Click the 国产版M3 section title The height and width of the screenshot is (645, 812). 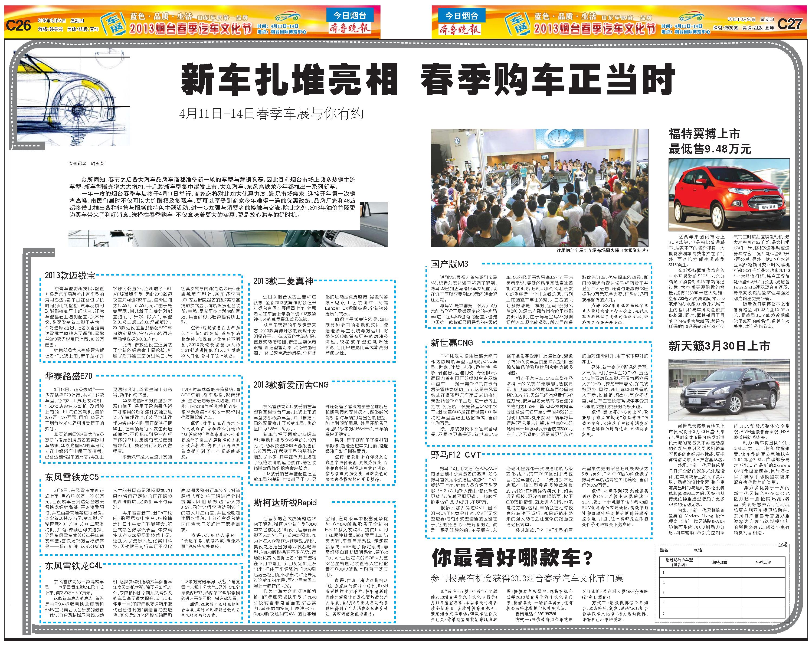coord(449,264)
